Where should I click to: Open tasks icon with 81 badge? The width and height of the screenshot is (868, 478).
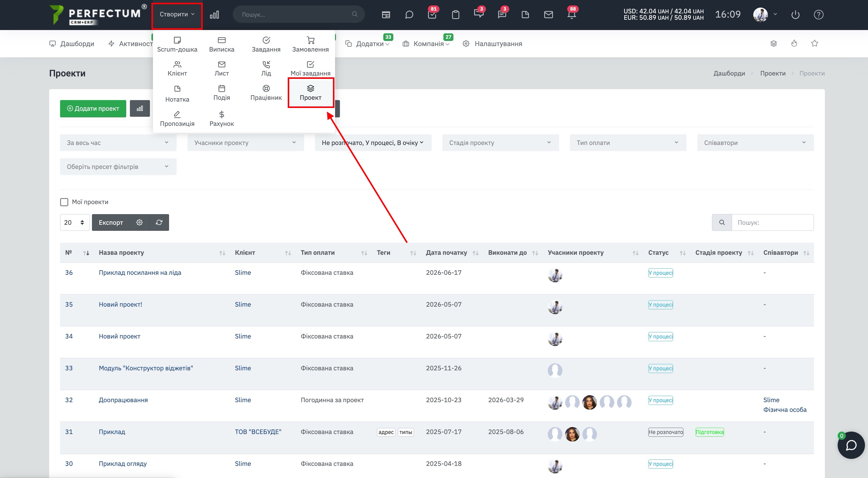coord(432,15)
